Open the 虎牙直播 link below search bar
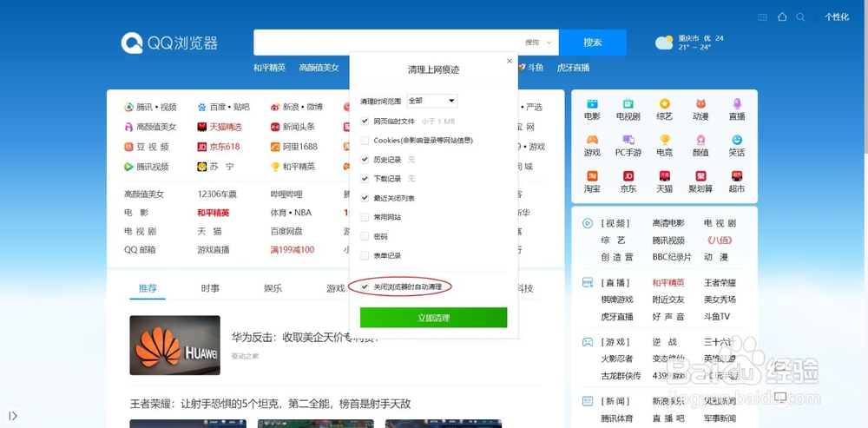This screenshot has height=428, width=868. point(573,68)
